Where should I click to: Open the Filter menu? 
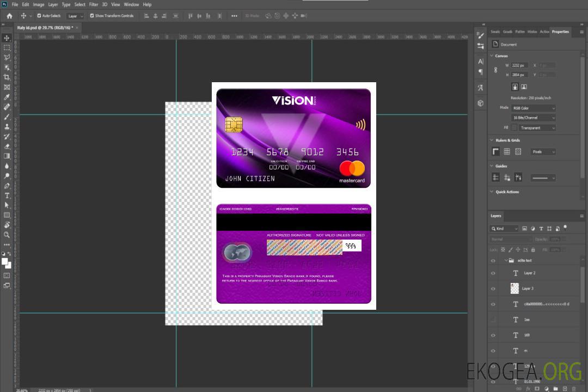pyautogui.click(x=94, y=4)
